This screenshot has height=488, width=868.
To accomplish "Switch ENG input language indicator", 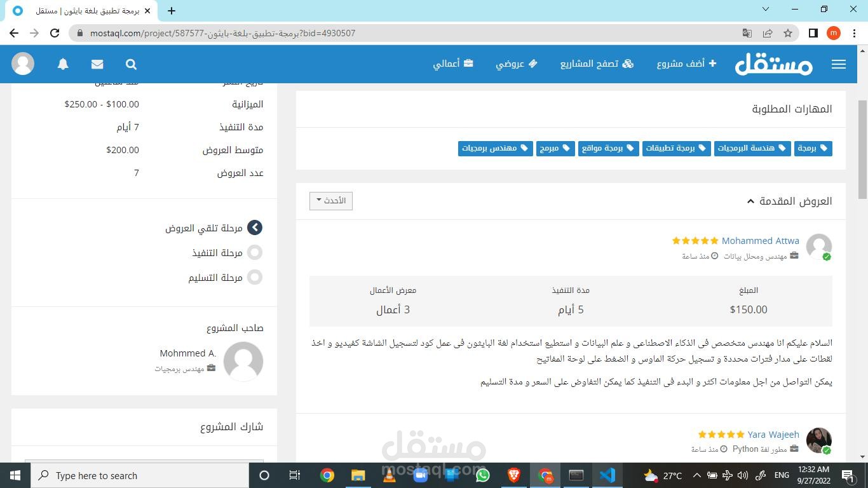I will pyautogui.click(x=782, y=475).
